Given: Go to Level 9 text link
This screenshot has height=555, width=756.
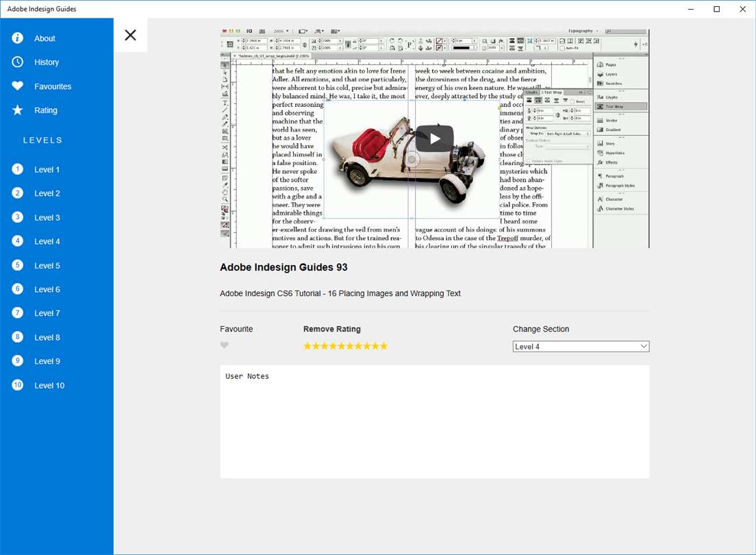Looking at the screenshot, I should [47, 361].
